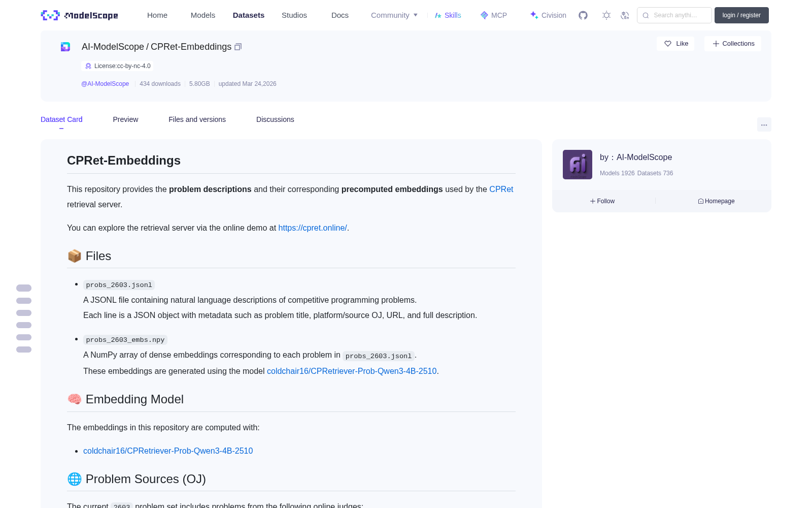This screenshot has width=812, height=508.
Task: Click the AI-ModelScope avatar thumbnail in the sidebar
Action: click(x=578, y=165)
